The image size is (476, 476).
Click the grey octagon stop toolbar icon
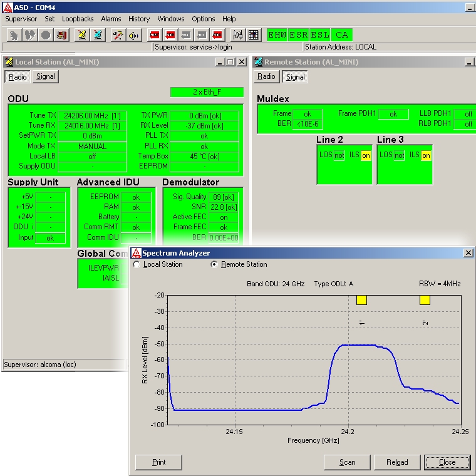coord(46,35)
